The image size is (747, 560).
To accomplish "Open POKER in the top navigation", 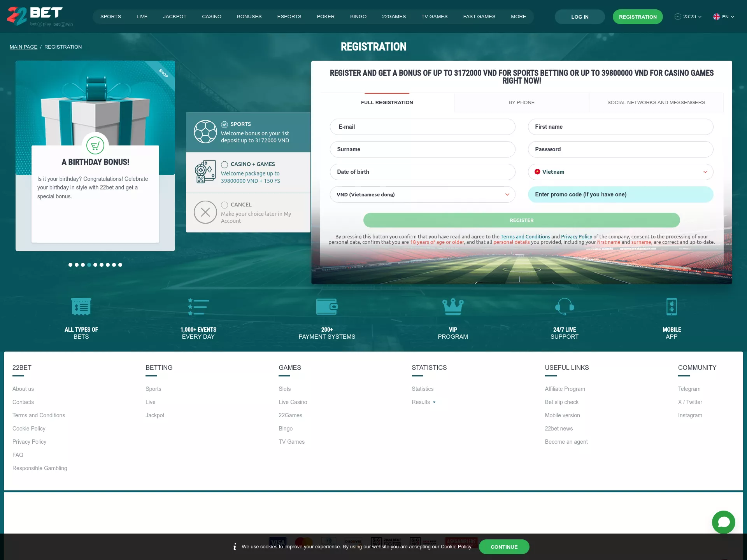I will tap(326, 17).
